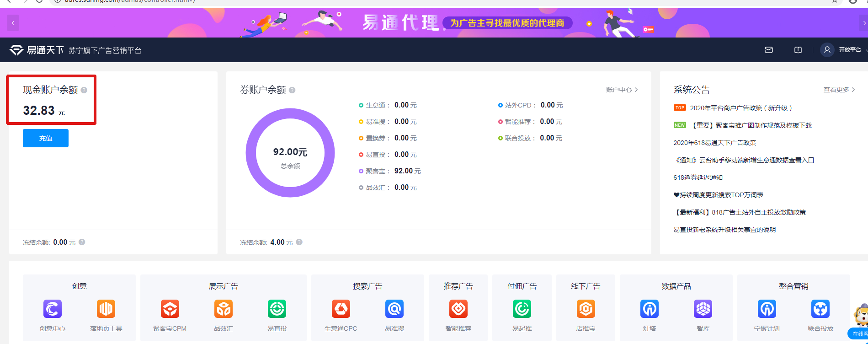Screen dimensions: 868x344
Task: Launch 宁聚计划 icon
Action: pyautogui.click(x=767, y=309)
